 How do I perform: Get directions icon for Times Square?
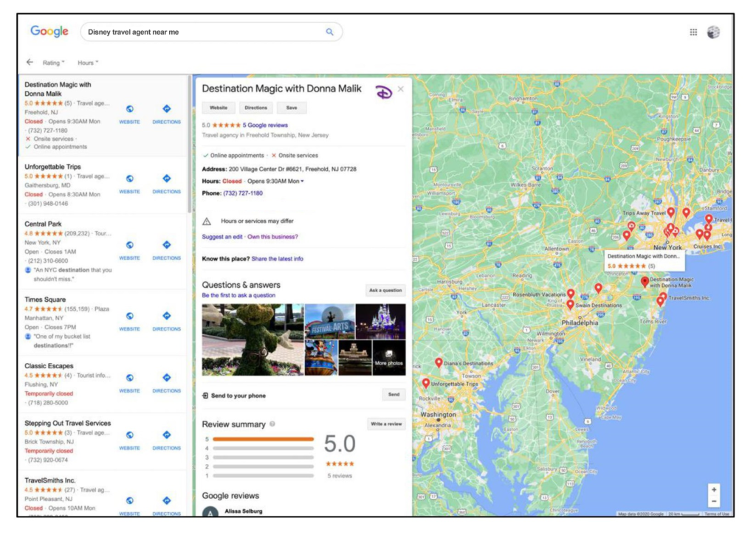click(x=166, y=316)
